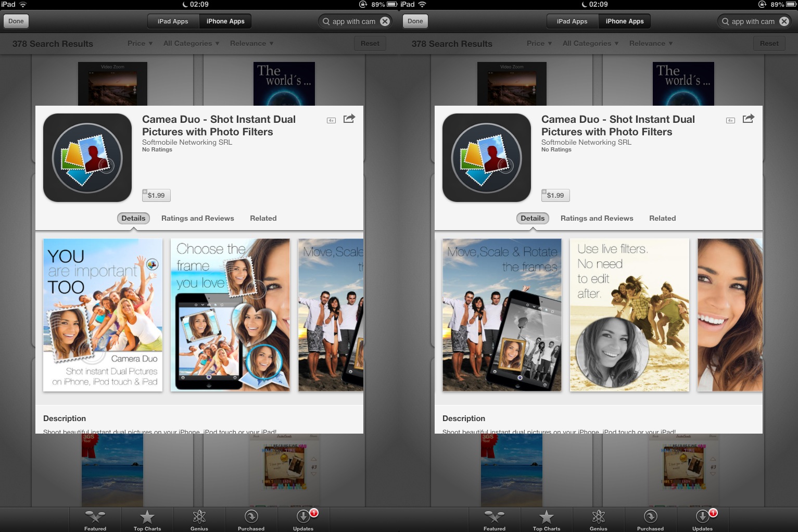Image resolution: width=798 pixels, height=532 pixels.
Task: Open Top Charts in the right screen's tab bar
Action: pyautogui.click(x=547, y=520)
